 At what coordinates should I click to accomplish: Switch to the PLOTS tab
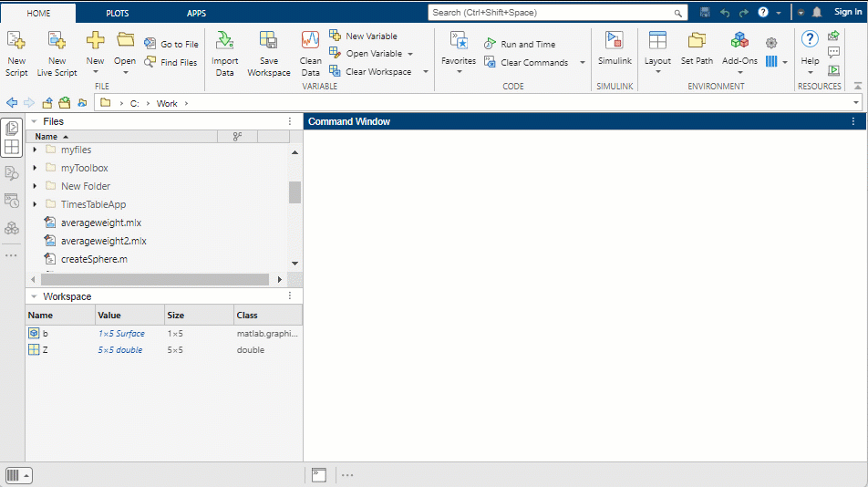tap(117, 14)
